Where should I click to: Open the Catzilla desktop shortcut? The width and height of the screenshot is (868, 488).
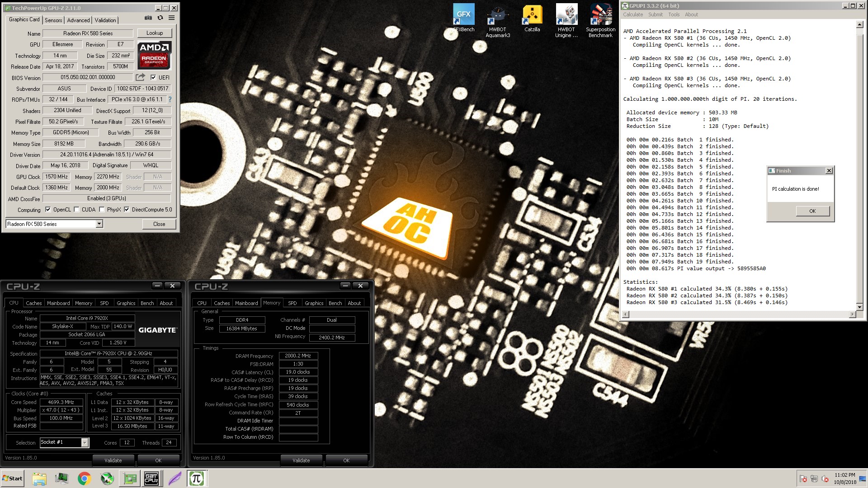[532, 19]
